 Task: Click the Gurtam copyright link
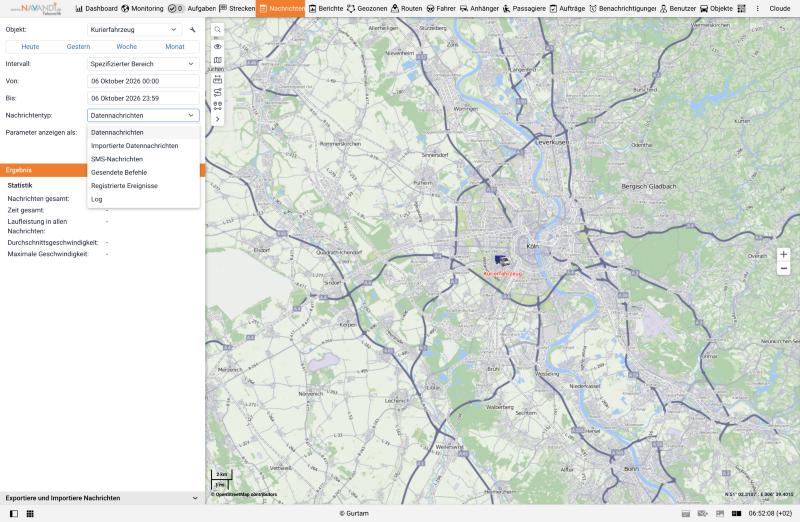(354, 513)
